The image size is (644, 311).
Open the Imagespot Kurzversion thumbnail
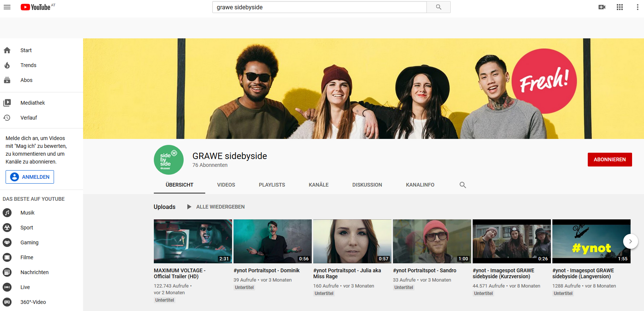pos(512,241)
